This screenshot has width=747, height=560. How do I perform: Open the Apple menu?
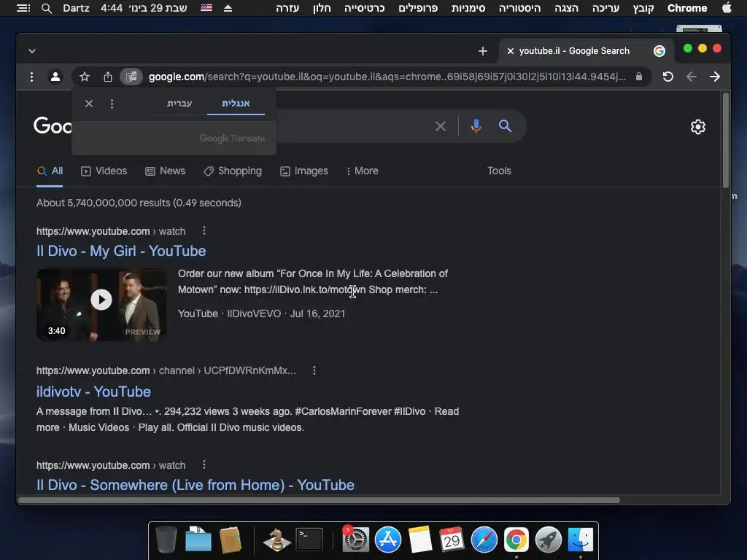727,8
